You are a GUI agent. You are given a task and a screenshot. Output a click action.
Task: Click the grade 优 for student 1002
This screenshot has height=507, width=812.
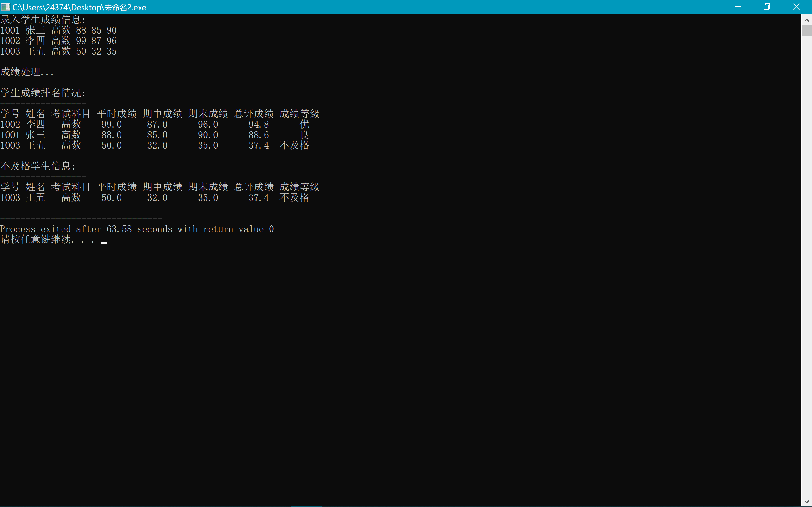pos(304,125)
